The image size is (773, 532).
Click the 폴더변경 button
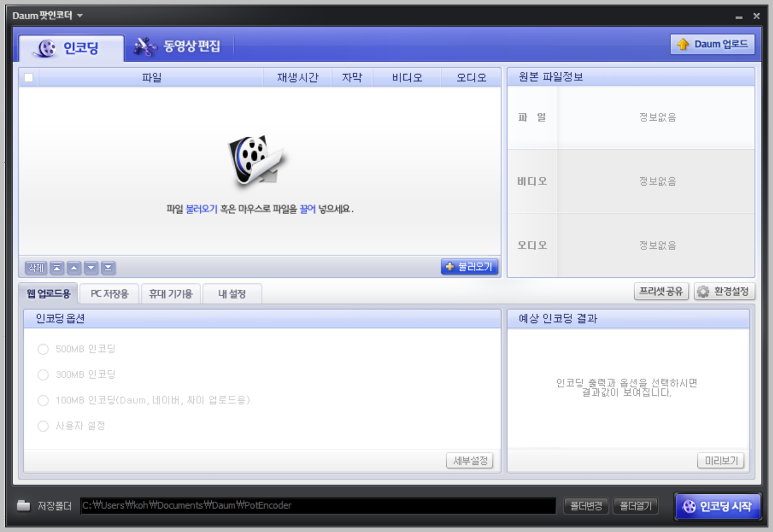pos(586,506)
